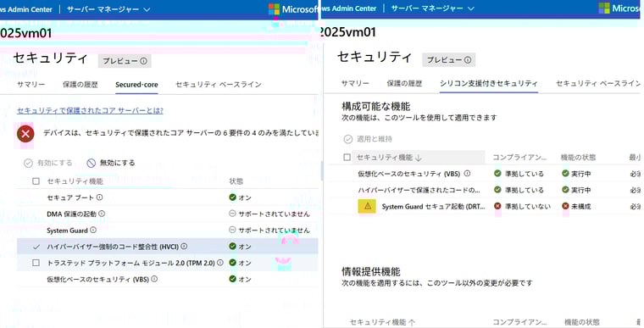644x328 pixels.
Task: Switch to サマリー tab in left window
Action: coord(31,84)
